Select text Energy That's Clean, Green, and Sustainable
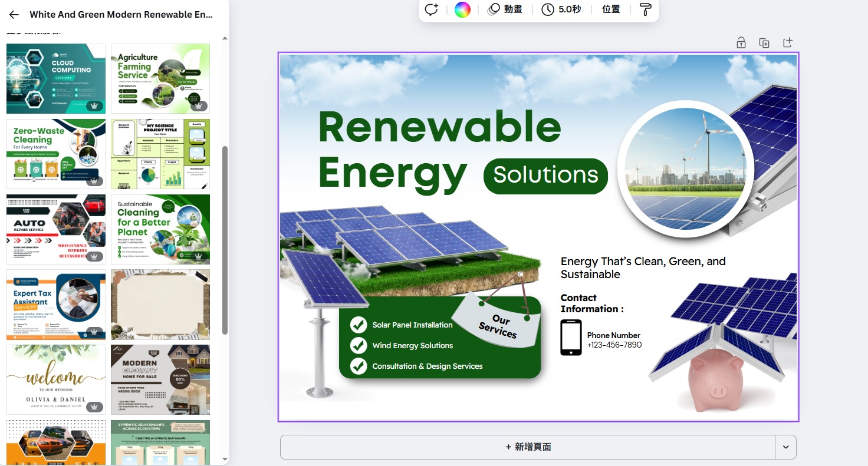The image size is (868, 466). pos(643,267)
